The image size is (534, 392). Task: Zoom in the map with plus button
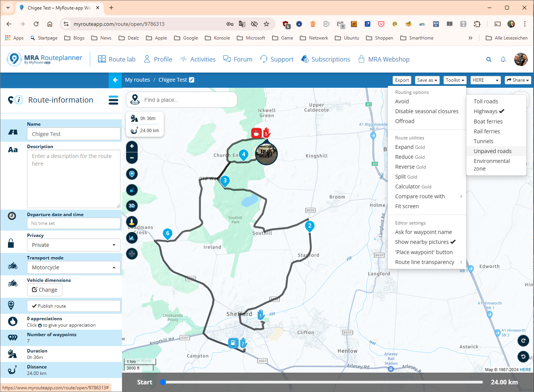pos(132,146)
